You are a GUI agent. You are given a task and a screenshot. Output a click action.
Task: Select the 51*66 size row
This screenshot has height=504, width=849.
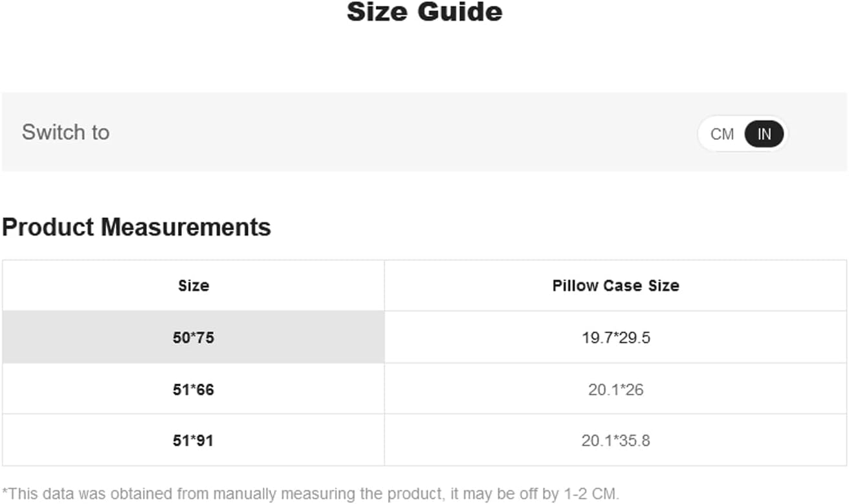(x=424, y=389)
